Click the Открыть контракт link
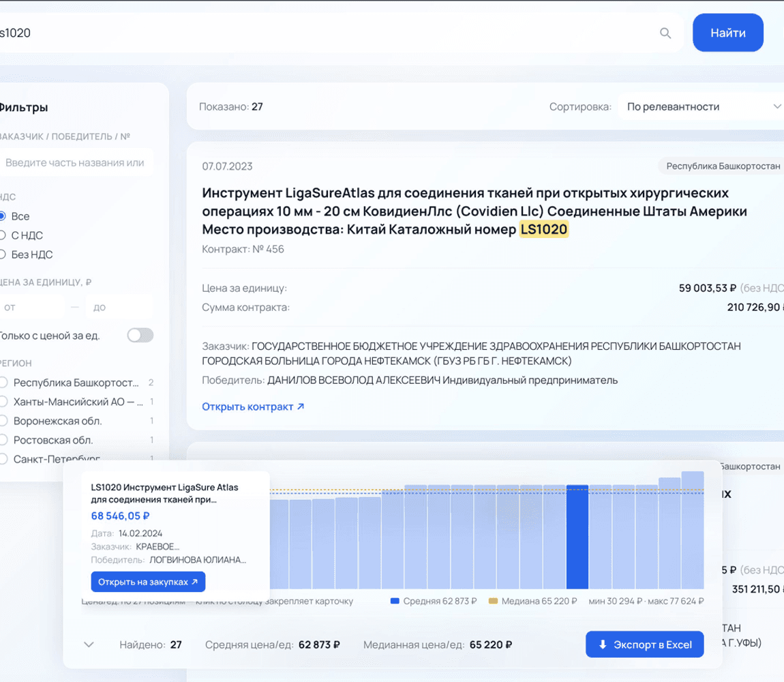This screenshot has height=682, width=784. (253, 406)
